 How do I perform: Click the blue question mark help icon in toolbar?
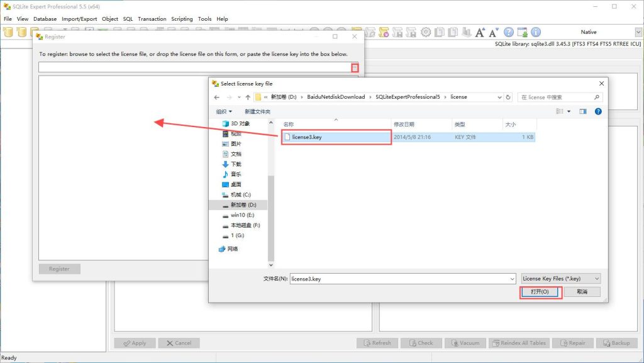pos(508,32)
